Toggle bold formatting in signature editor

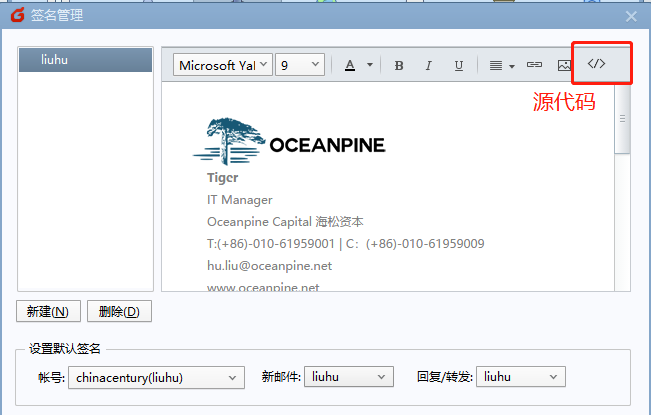point(399,66)
